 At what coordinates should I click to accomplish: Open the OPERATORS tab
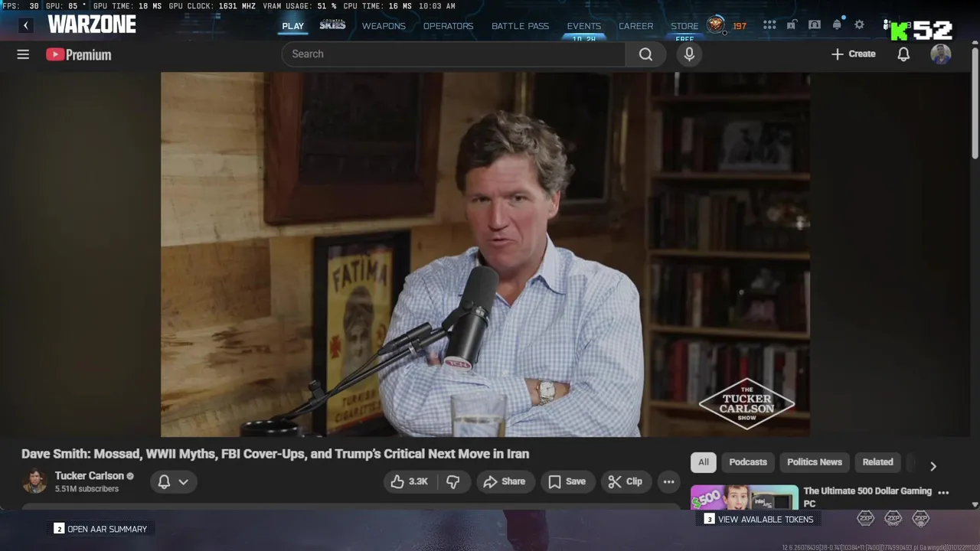click(448, 26)
